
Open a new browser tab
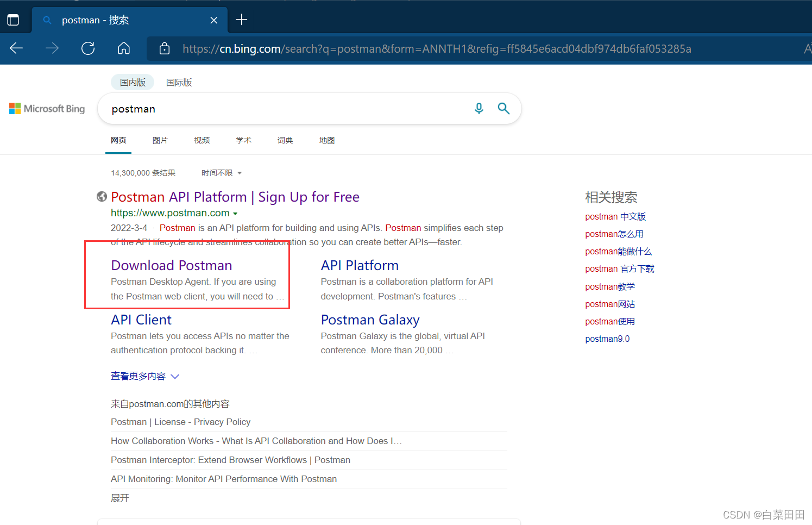[242, 20]
